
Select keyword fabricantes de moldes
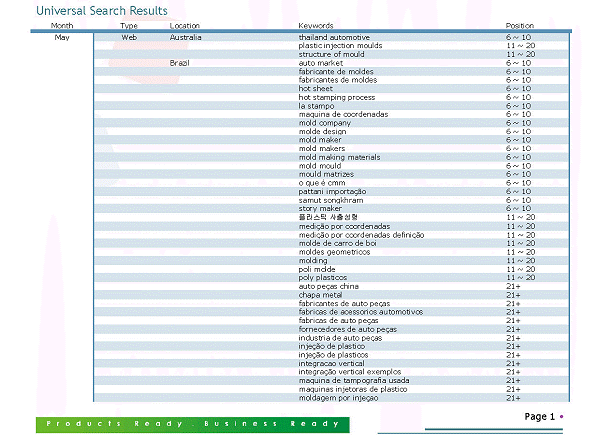338,80
